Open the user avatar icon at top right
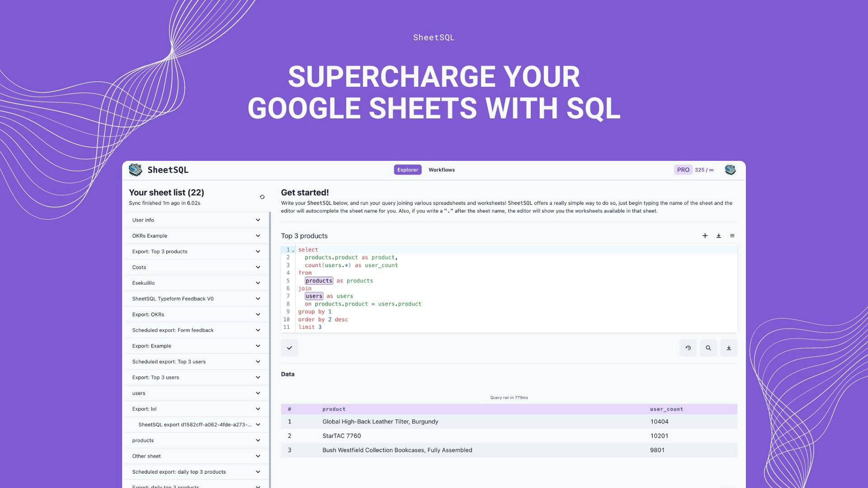The height and width of the screenshot is (488, 868). (x=730, y=170)
